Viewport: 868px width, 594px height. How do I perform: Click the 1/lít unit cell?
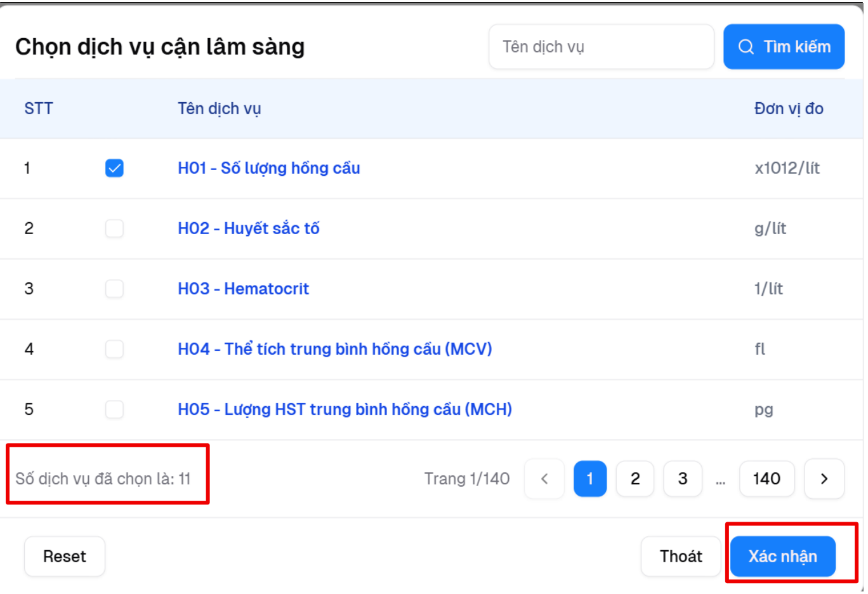768,289
